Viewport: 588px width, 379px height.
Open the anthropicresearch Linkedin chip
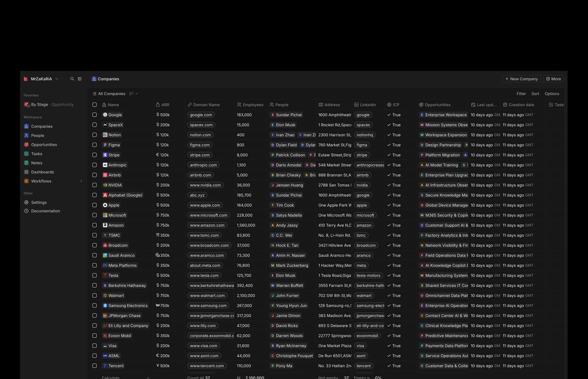click(369, 165)
